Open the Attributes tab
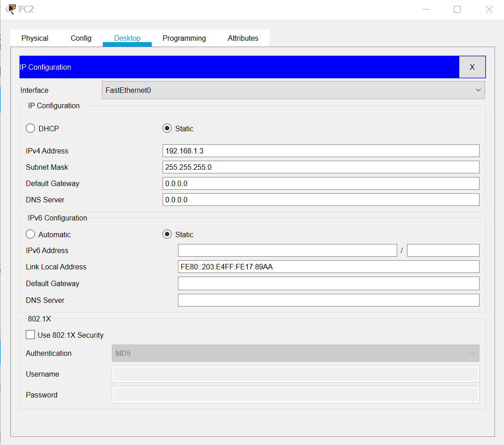The width and height of the screenshot is (504, 445). [x=243, y=38]
